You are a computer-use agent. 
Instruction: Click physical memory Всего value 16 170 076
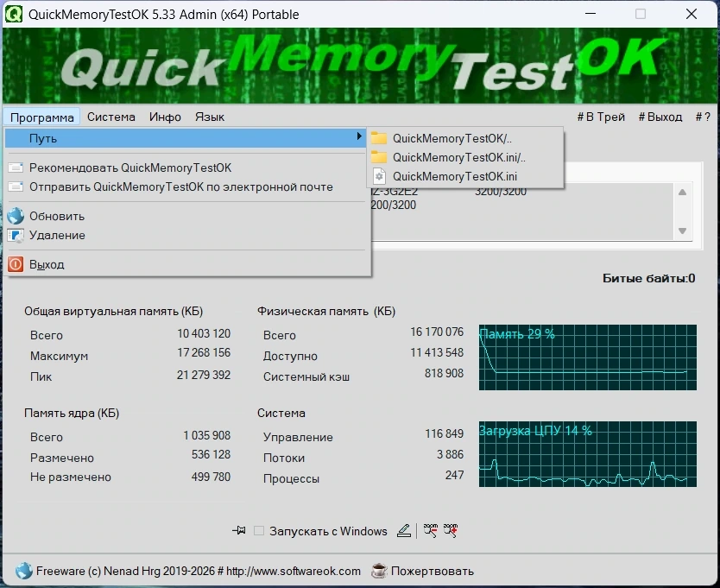tap(437, 332)
